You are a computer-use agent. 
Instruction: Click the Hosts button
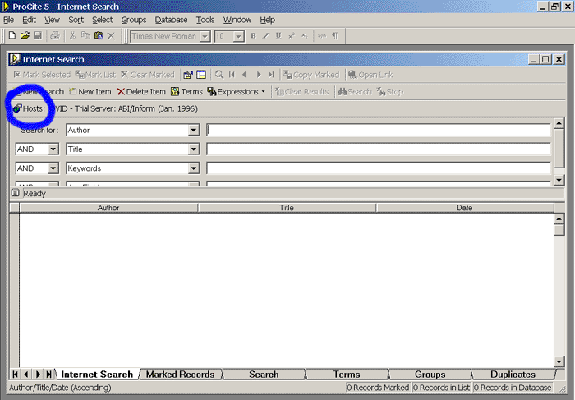28,109
